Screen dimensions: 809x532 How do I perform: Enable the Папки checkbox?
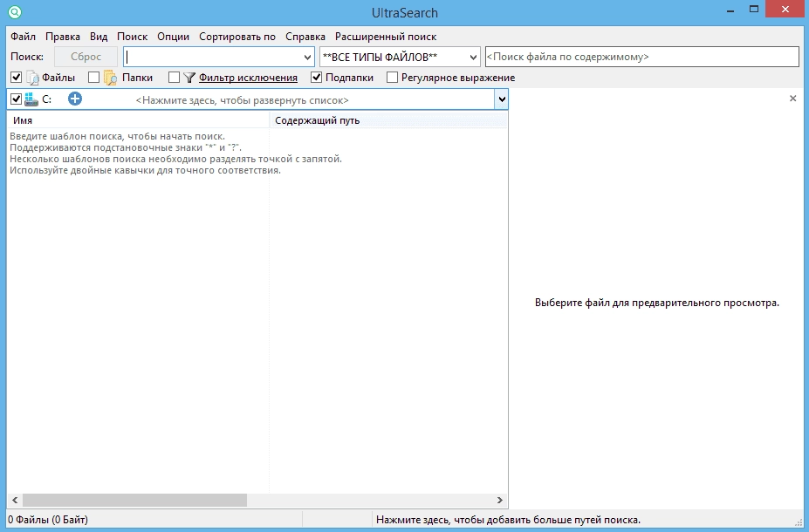tap(93, 78)
